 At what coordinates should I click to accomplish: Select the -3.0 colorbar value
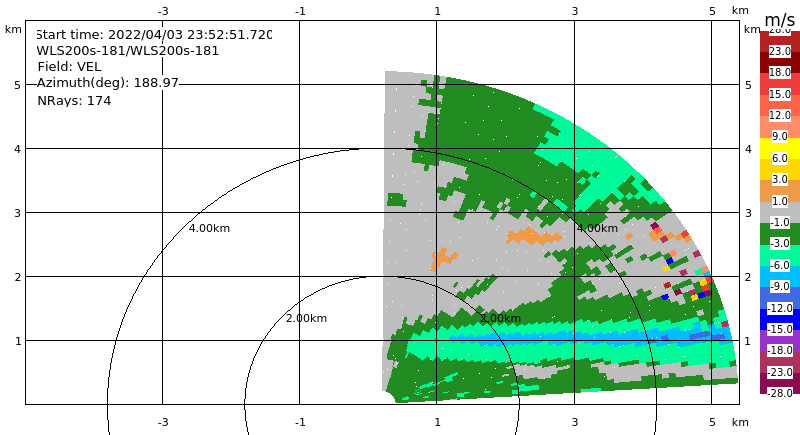tap(780, 243)
